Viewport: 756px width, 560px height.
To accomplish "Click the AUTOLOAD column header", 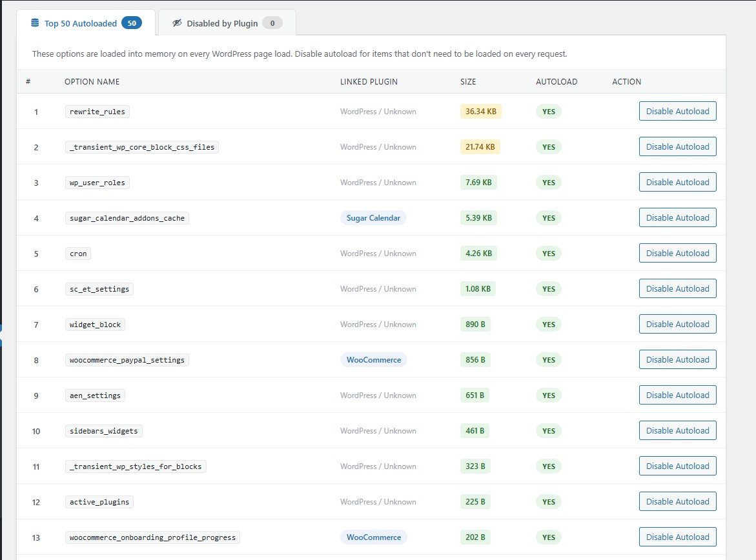I will tap(557, 82).
